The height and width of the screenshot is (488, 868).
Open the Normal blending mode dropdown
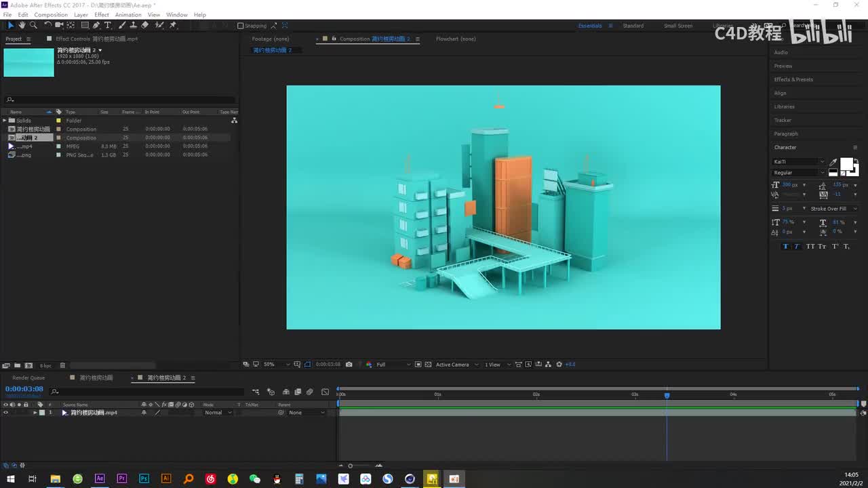[x=218, y=413]
